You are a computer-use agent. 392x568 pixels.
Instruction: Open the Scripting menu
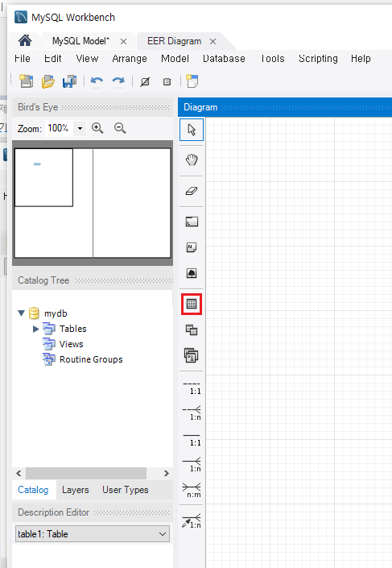pos(318,59)
